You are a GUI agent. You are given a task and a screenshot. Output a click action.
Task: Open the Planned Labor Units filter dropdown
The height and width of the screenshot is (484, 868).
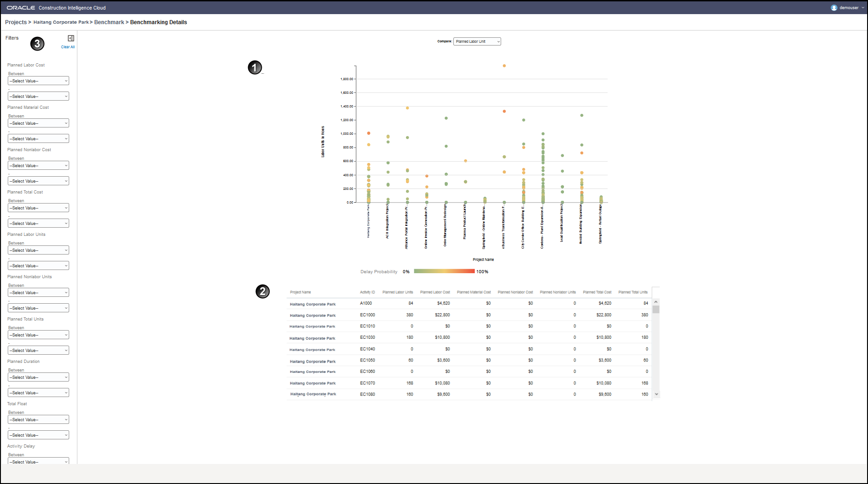[38, 250]
